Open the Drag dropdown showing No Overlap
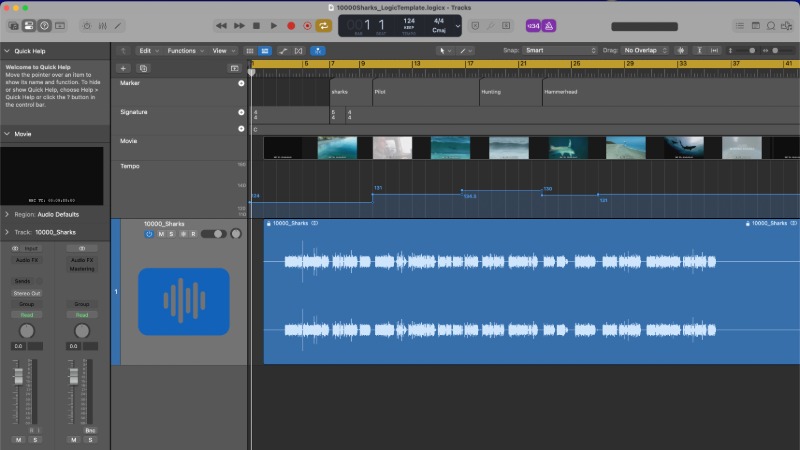The image size is (800, 450). pyautogui.click(x=646, y=50)
